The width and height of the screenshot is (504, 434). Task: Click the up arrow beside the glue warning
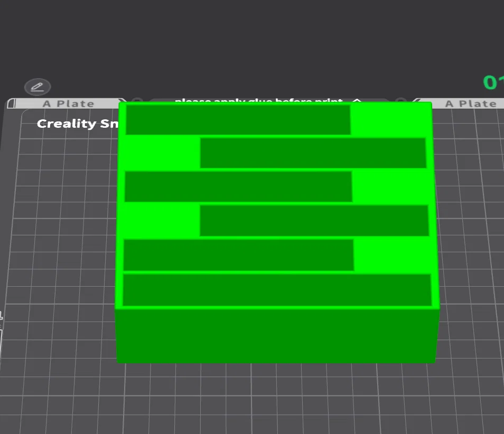(357, 100)
